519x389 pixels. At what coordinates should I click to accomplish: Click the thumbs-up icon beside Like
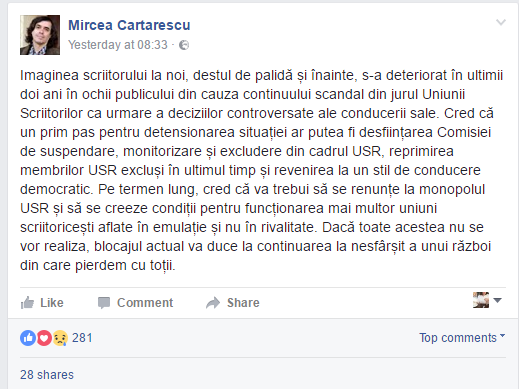coord(27,303)
